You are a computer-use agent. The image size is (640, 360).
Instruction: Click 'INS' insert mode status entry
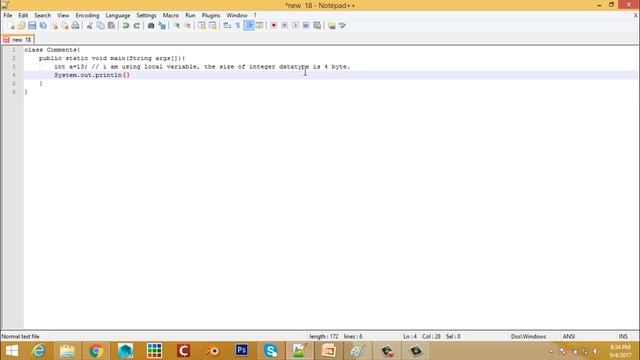pyautogui.click(x=623, y=336)
